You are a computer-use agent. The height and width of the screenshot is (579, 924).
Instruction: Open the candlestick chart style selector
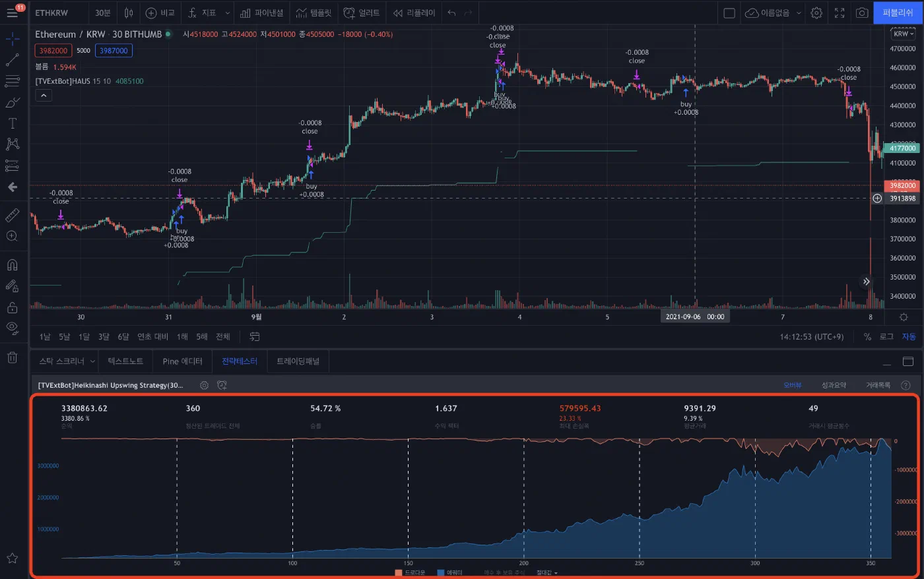click(x=129, y=13)
